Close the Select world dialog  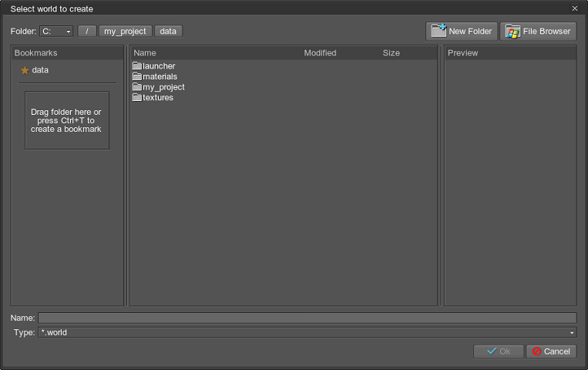tap(575, 8)
